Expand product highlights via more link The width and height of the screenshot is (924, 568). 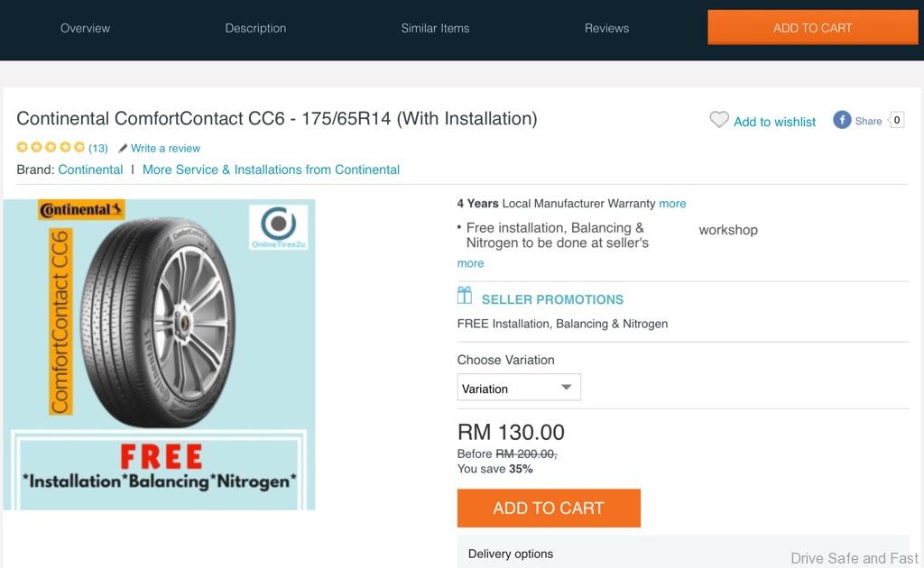pos(470,263)
